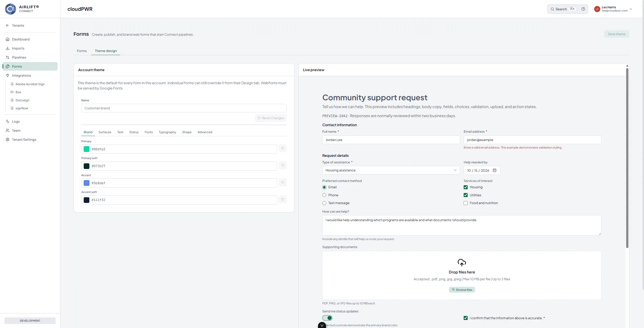Click the Les Harris avatar
Image resolution: width=644 pixels, height=328 pixels.
597,9
